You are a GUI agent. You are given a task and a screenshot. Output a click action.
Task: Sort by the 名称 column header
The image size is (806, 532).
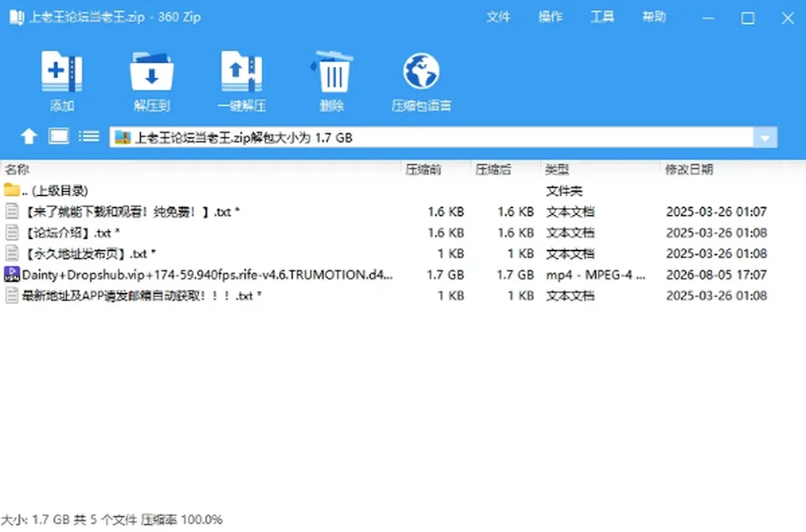[17, 169]
